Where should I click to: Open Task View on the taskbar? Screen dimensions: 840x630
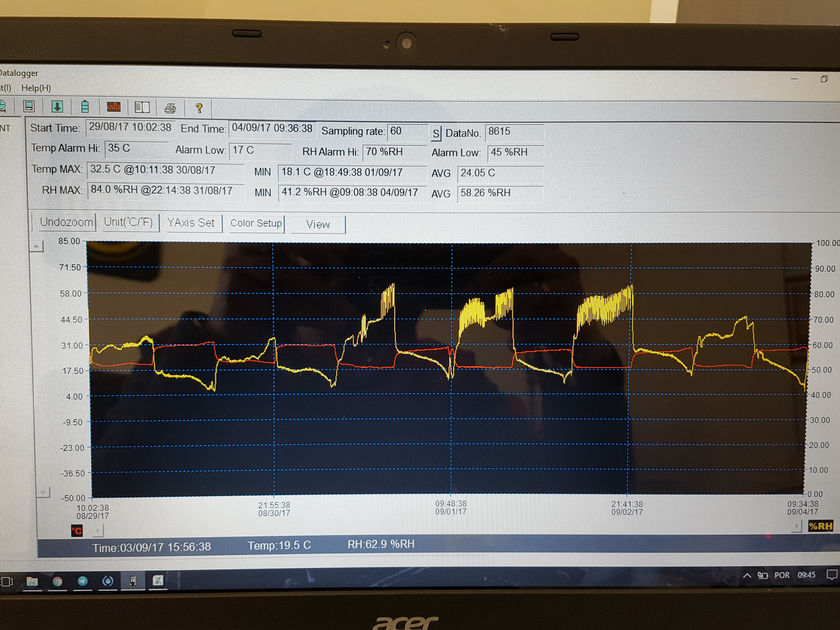coord(7,581)
